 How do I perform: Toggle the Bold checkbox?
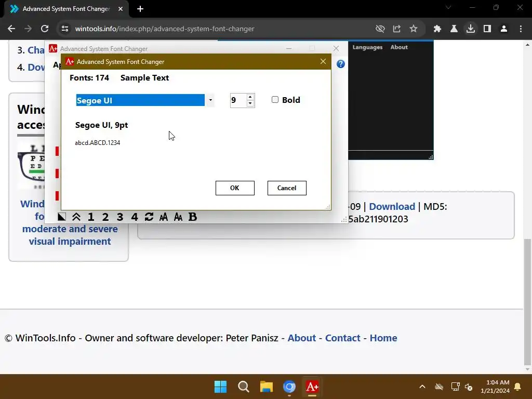point(275,99)
